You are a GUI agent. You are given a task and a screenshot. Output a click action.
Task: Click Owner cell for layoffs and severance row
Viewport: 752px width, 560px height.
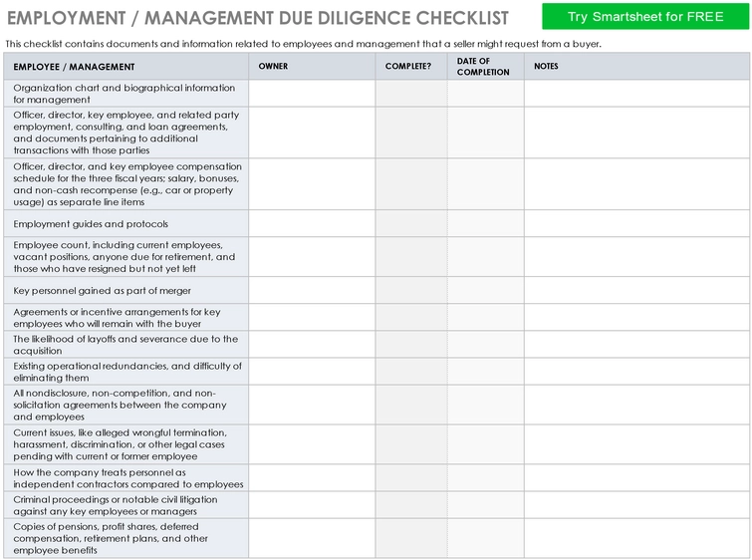coord(312,345)
